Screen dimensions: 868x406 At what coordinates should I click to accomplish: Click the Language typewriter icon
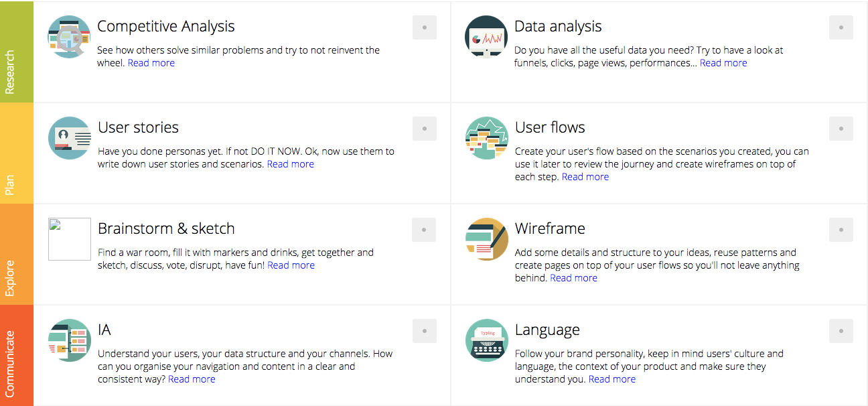[486, 340]
